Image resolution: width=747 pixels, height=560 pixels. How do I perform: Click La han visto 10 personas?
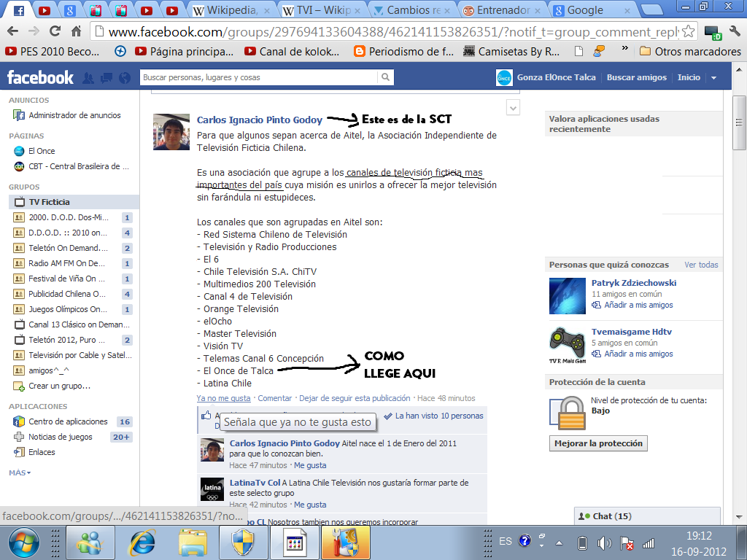pos(438,416)
